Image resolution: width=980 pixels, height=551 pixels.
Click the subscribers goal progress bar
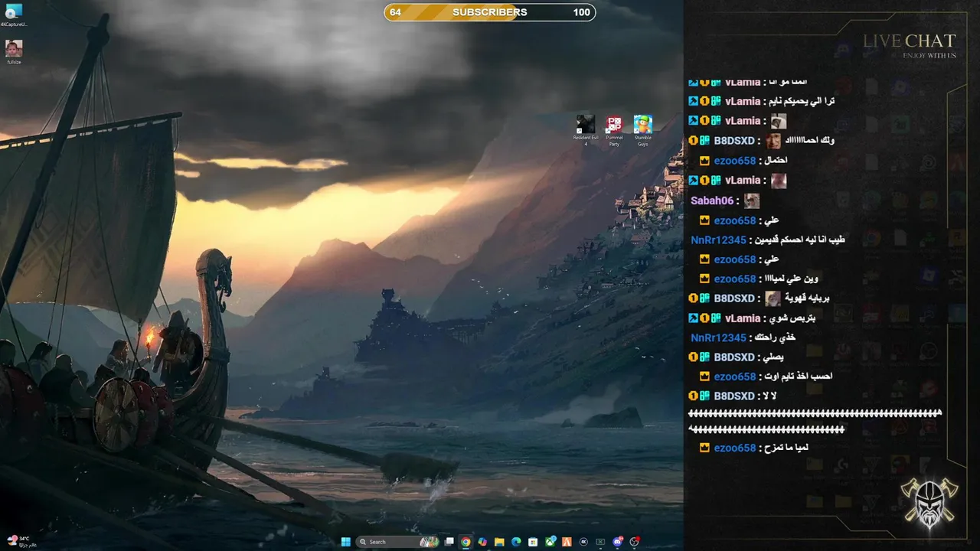click(x=490, y=12)
